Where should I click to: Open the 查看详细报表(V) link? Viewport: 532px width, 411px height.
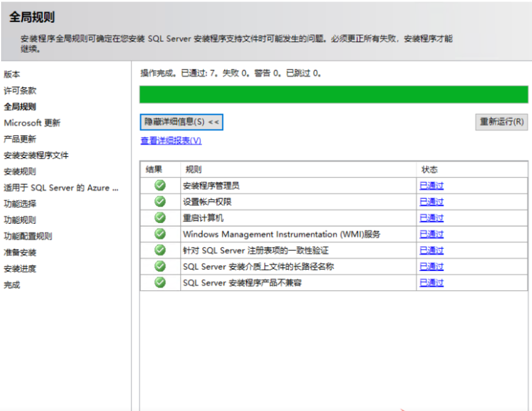tap(171, 141)
